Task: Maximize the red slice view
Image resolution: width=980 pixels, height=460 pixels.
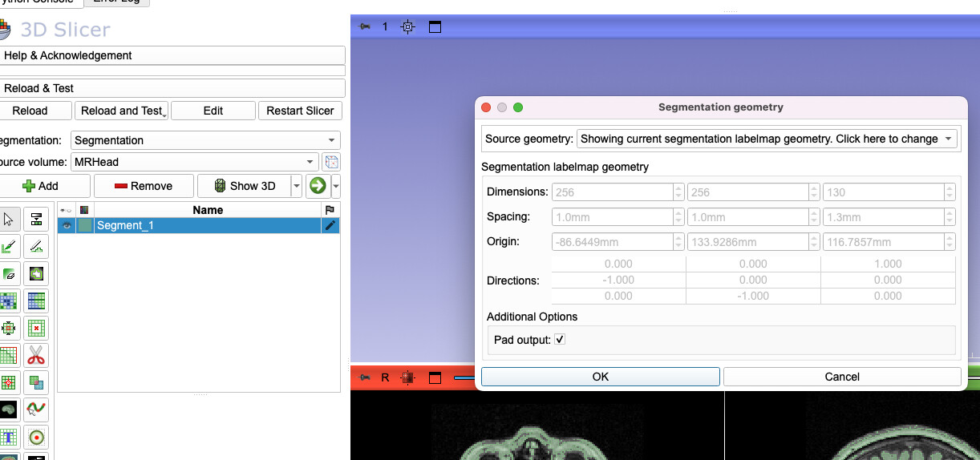Action: 435,377
